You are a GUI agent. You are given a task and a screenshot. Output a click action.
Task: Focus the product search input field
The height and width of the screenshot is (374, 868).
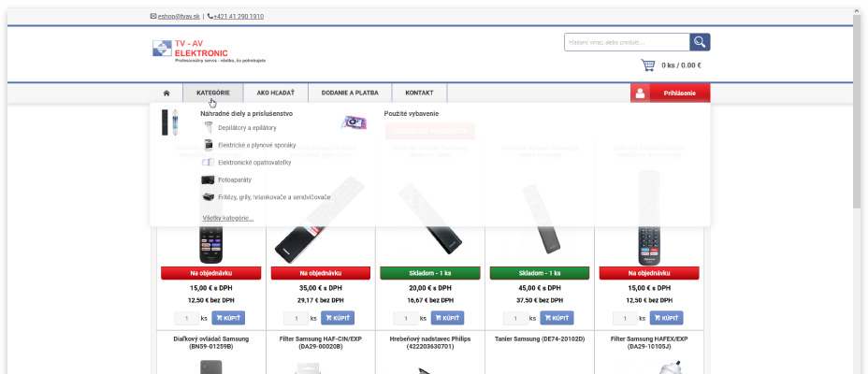(627, 42)
